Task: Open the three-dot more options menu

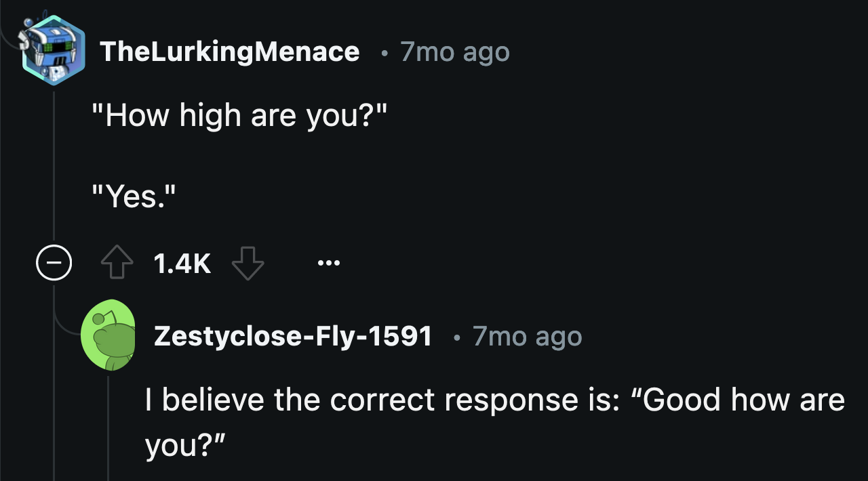Action: coord(329,263)
